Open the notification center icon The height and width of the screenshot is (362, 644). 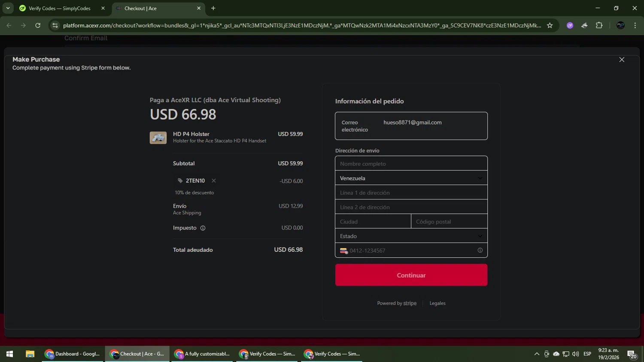(632, 354)
